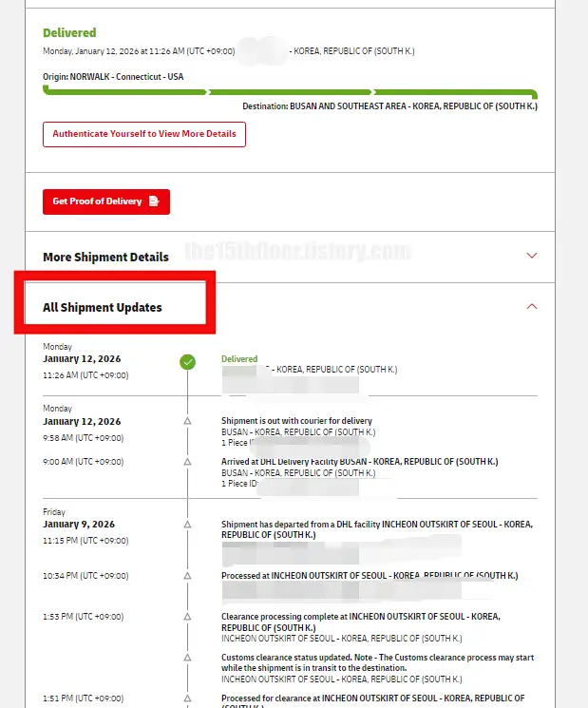This screenshot has width=588, height=708.
Task: Click the More Shipment Details heading
Action: [105, 257]
